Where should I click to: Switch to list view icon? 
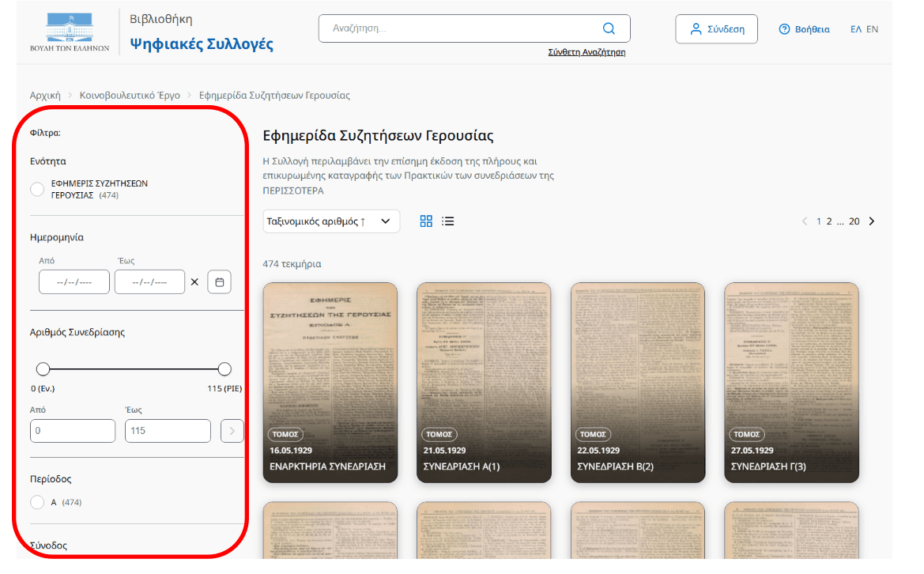[448, 221]
